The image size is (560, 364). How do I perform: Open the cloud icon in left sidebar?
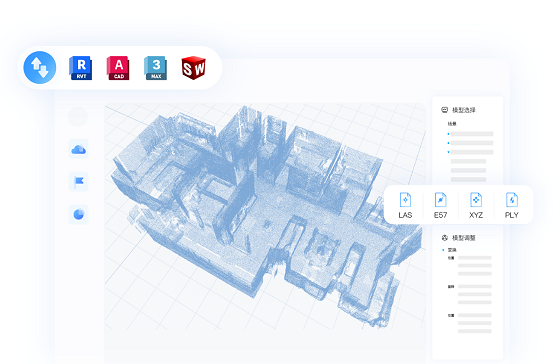79,149
